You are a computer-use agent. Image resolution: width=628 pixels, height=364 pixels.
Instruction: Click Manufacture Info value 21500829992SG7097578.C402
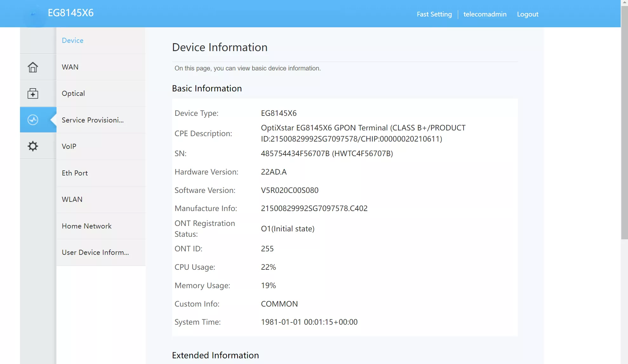tap(314, 208)
